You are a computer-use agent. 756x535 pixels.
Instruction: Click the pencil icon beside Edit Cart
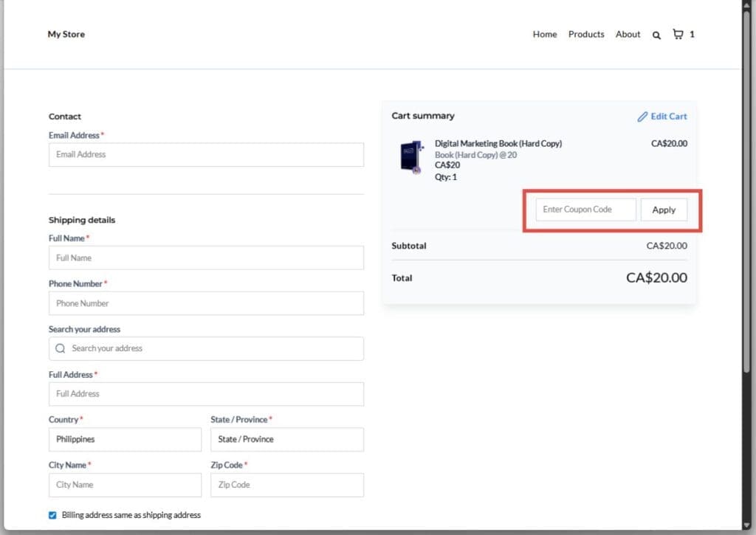pyautogui.click(x=642, y=116)
